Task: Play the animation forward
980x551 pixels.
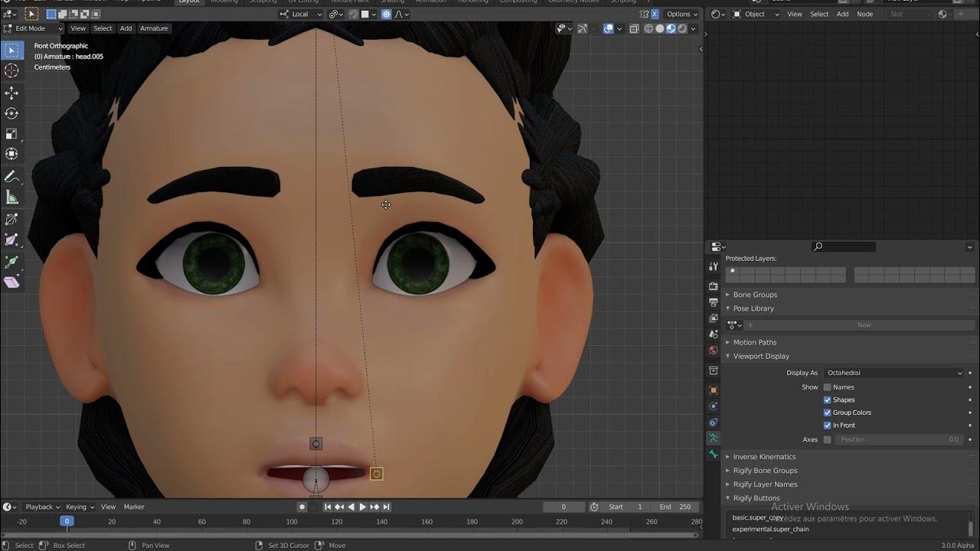Action: [363, 507]
